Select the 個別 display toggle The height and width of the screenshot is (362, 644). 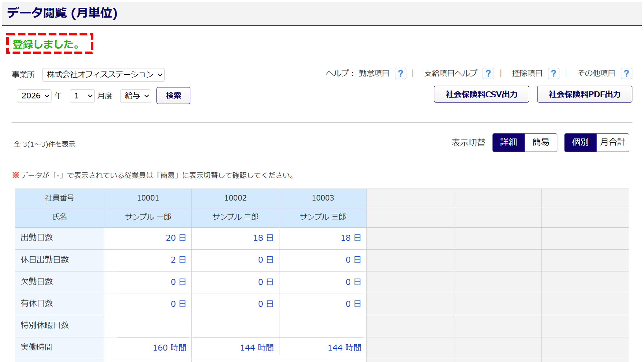[x=580, y=142]
